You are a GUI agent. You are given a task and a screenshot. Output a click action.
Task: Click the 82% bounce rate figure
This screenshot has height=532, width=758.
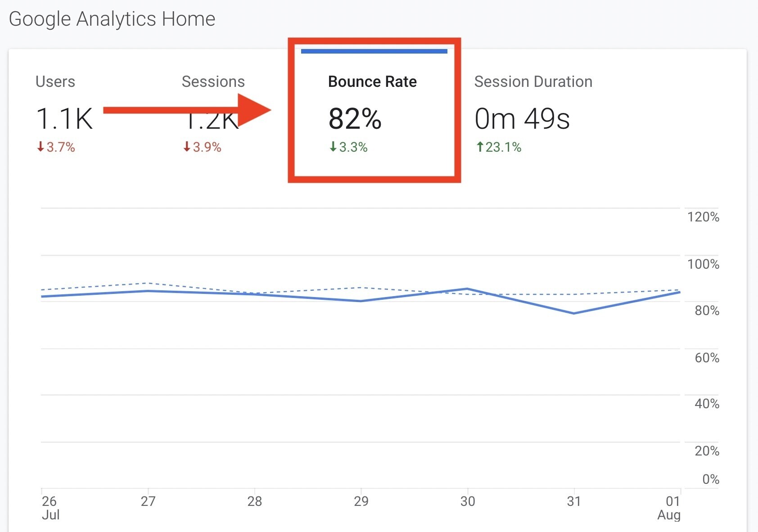click(x=355, y=119)
